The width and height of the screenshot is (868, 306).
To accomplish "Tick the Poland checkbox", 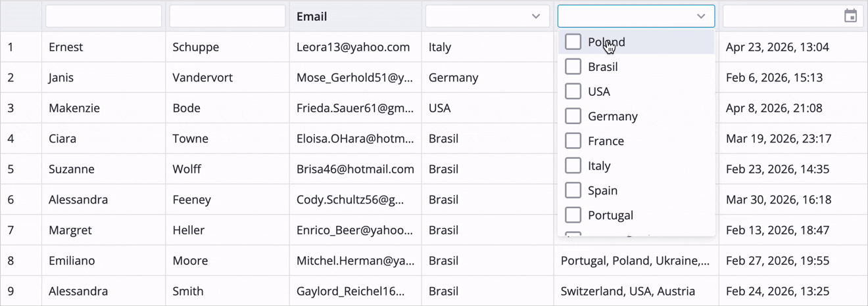I will coord(573,41).
